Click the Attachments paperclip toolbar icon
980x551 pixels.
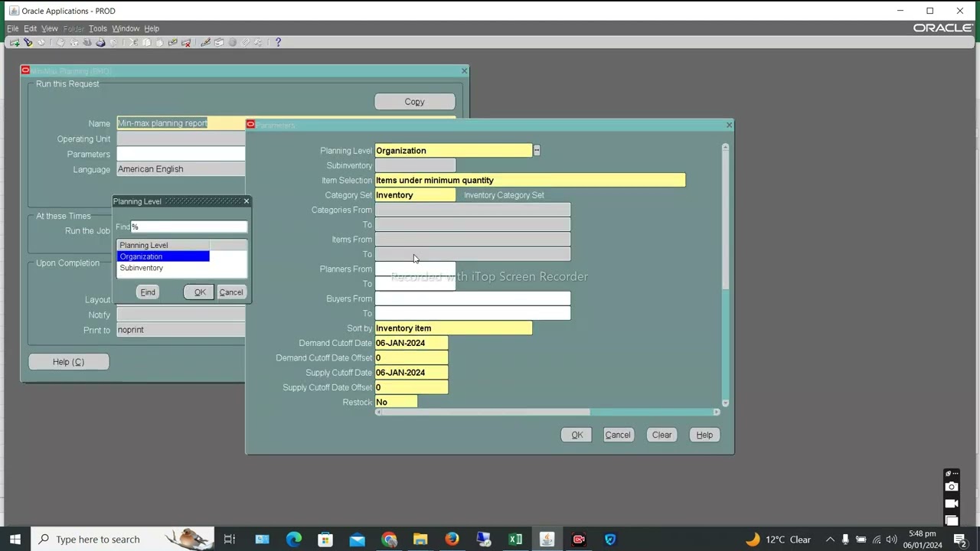[245, 43]
